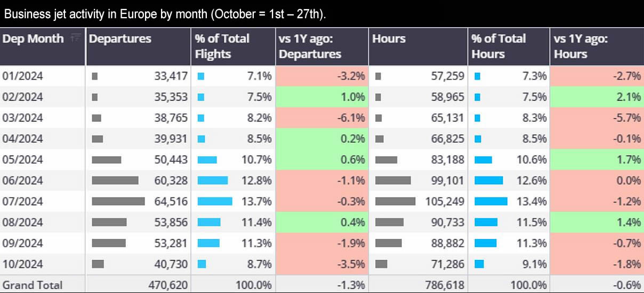Screen dimensions: 644x293
Task: Select the 01/2024 month row label
Action: (22, 76)
